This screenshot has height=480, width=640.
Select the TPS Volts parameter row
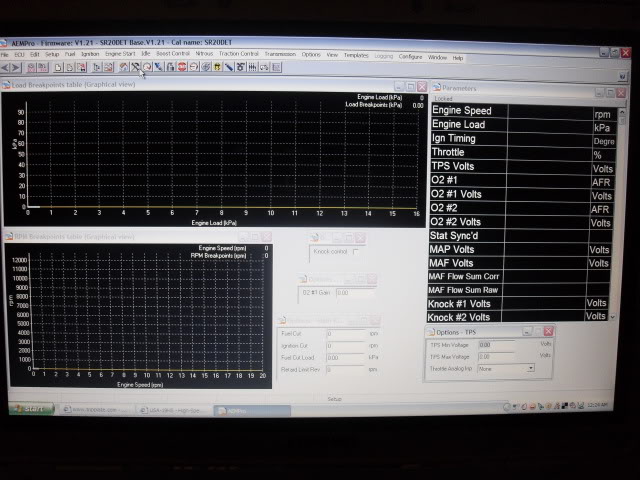522,167
